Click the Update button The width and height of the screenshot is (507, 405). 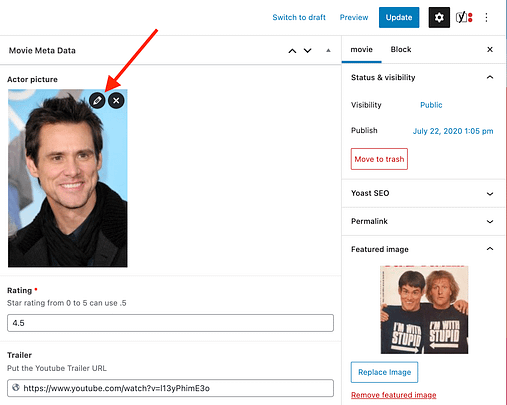399,17
